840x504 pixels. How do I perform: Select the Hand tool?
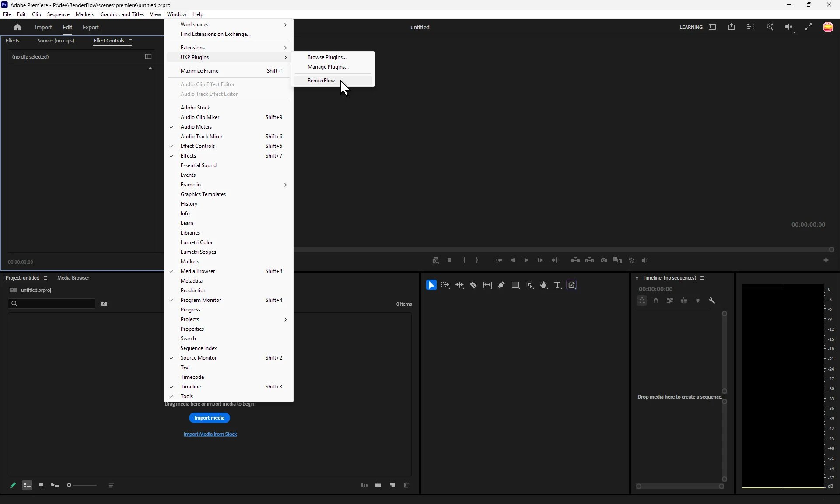(543, 285)
